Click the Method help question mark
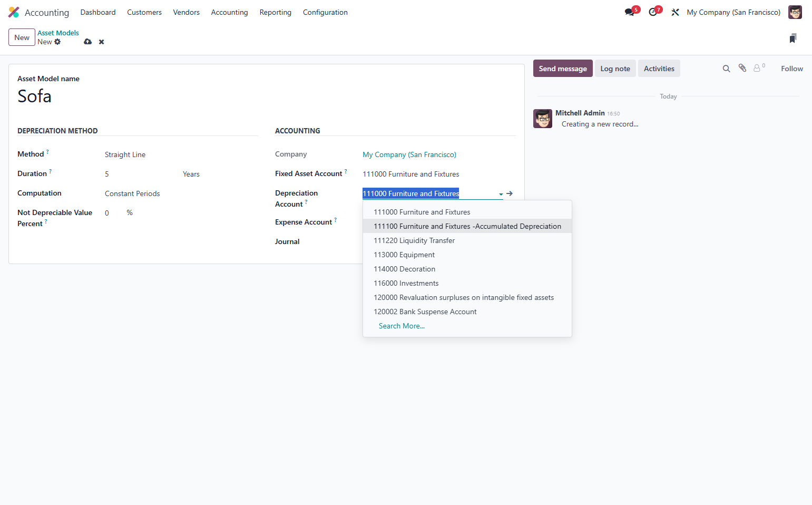This screenshot has height=505, width=812. (x=47, y=152)
